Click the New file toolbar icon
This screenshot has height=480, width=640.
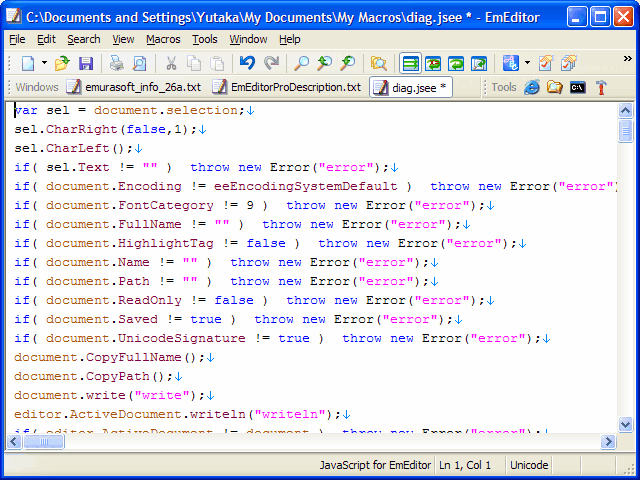coord(27,63)
